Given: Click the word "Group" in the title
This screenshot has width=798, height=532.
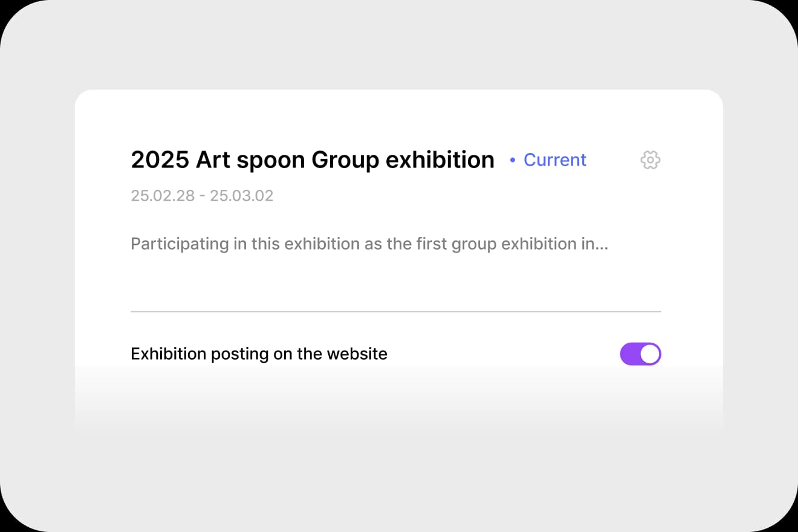Looking at the screenshot, I should [345, 160].
